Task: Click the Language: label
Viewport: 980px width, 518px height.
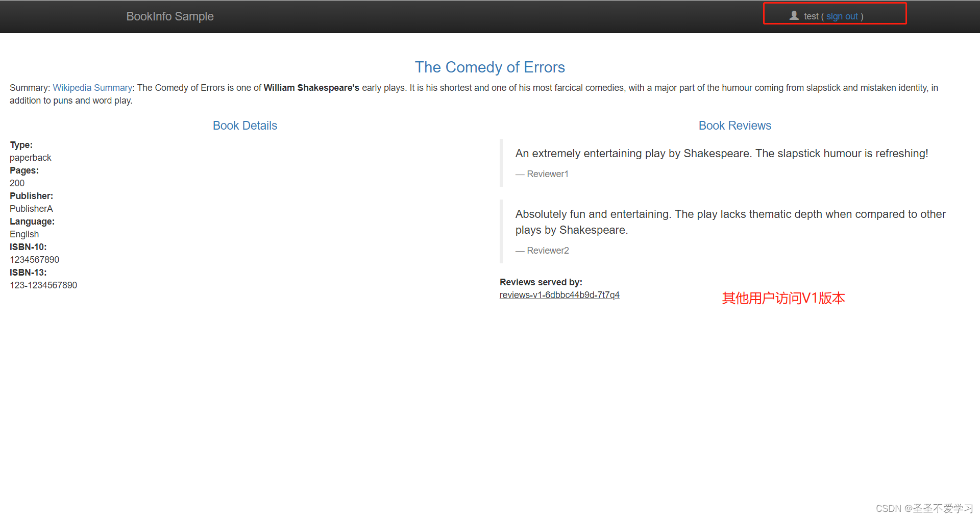Action: [x=32, y=221]
